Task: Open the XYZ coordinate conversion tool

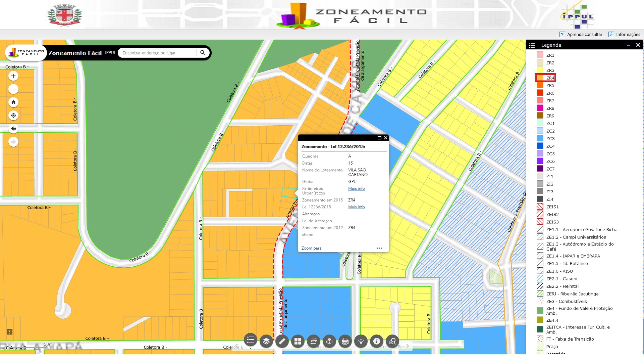Action: 314,342
